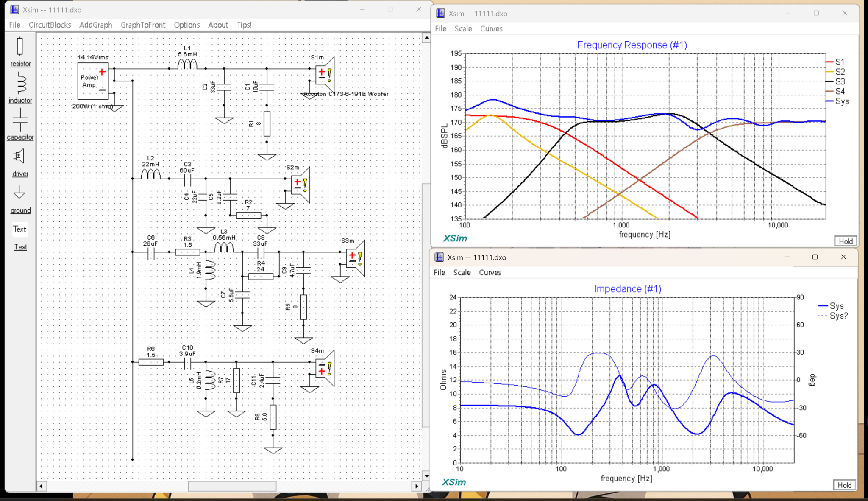Image resolution: width=868 pixels, height=501 pixels.
Task: Maximize the Frequency Response window
Action: pyautogui.click(x=816, y=13)
